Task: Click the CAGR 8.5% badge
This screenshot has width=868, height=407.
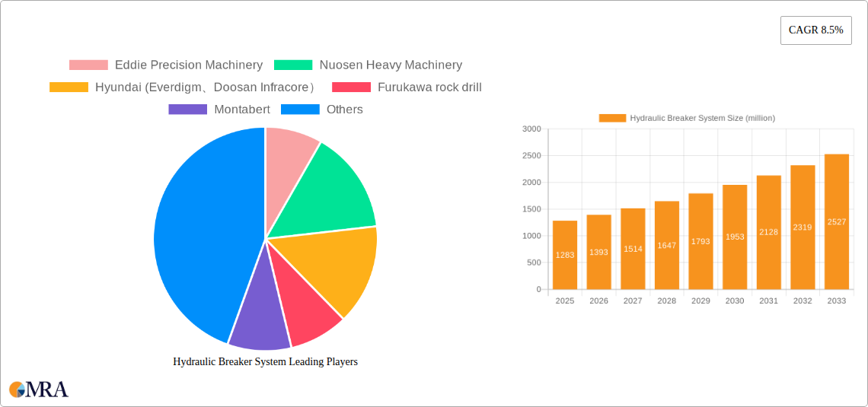Action: pyautogui.click(x=816, y=30)
